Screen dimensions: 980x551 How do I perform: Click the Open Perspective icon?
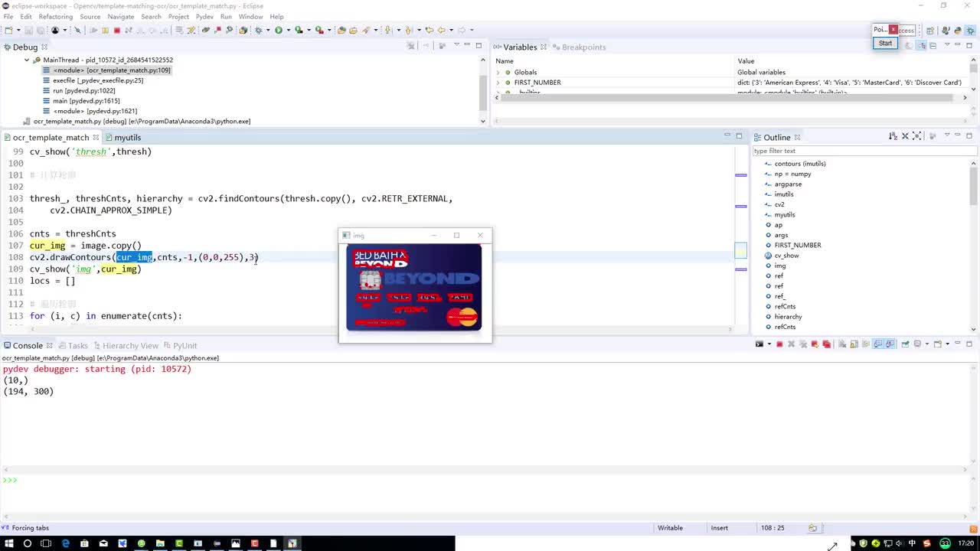(x=930, y=31)
